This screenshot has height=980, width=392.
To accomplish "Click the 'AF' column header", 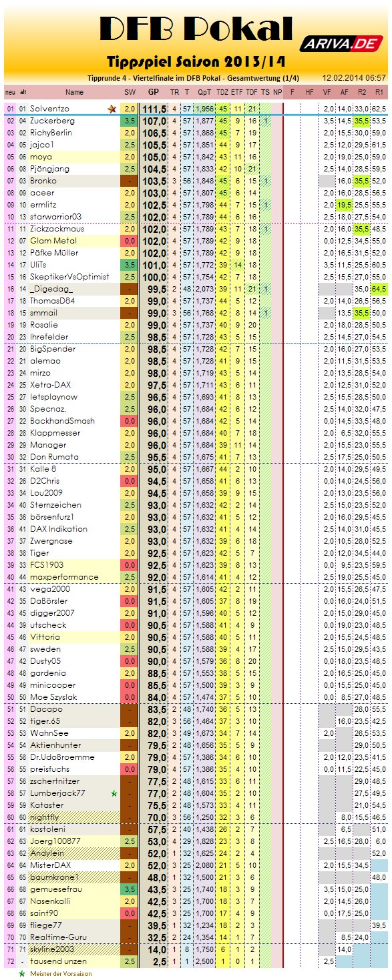I will [x=344, y=92].
